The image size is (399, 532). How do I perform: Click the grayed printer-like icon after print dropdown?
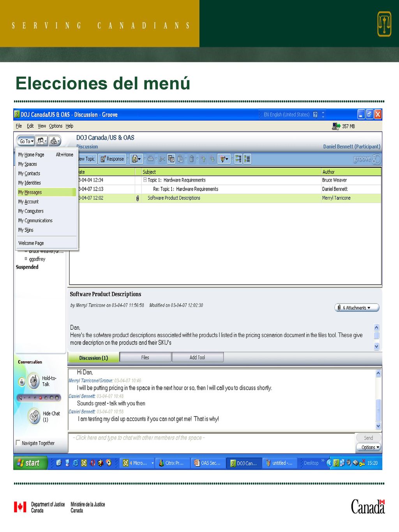point(150,159)
